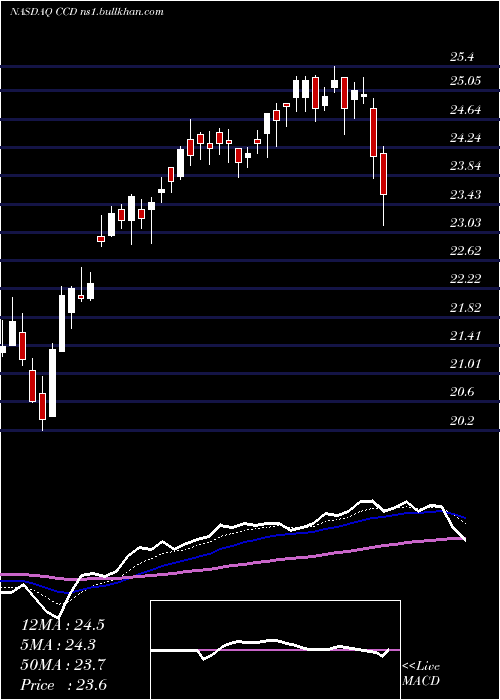Click the 21.82 price axis label
Image resolution: width=500 pixels, height=700 pixels.
point(466,308)
